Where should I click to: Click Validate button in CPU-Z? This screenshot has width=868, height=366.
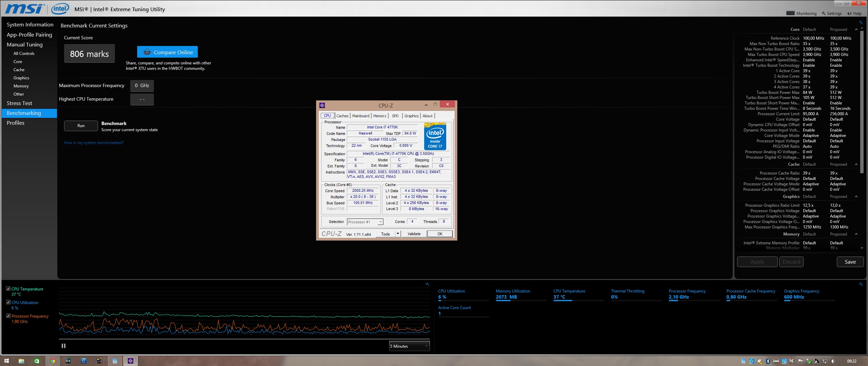click(414, 234)
